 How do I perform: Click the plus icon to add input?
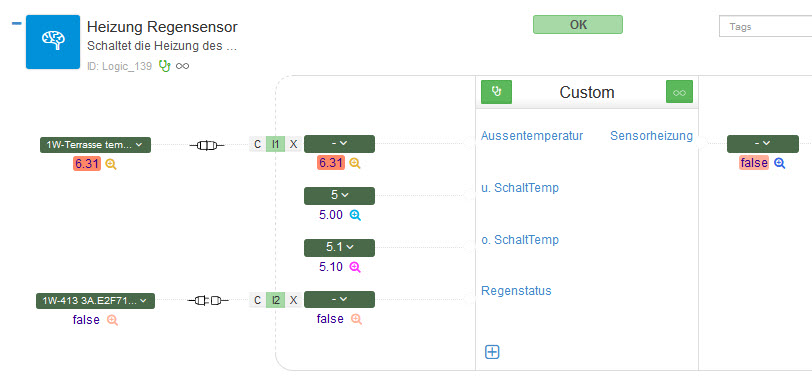click(492, 352)
